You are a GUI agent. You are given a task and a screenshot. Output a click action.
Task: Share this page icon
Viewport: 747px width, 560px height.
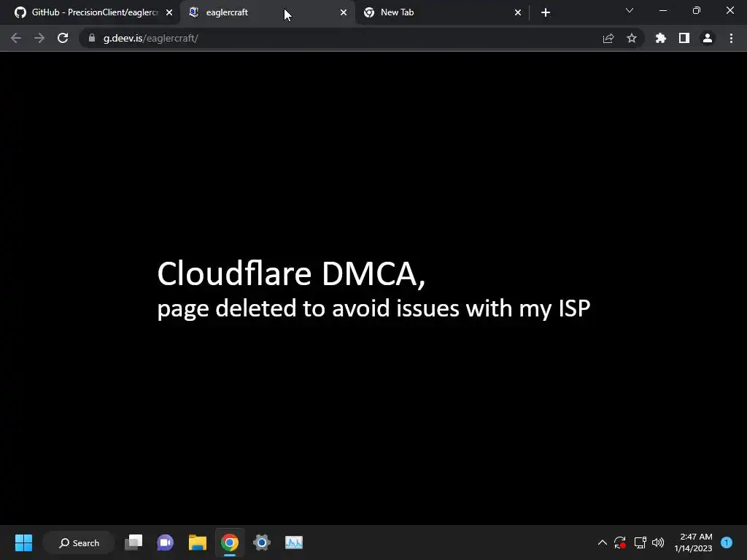point(608,38)
